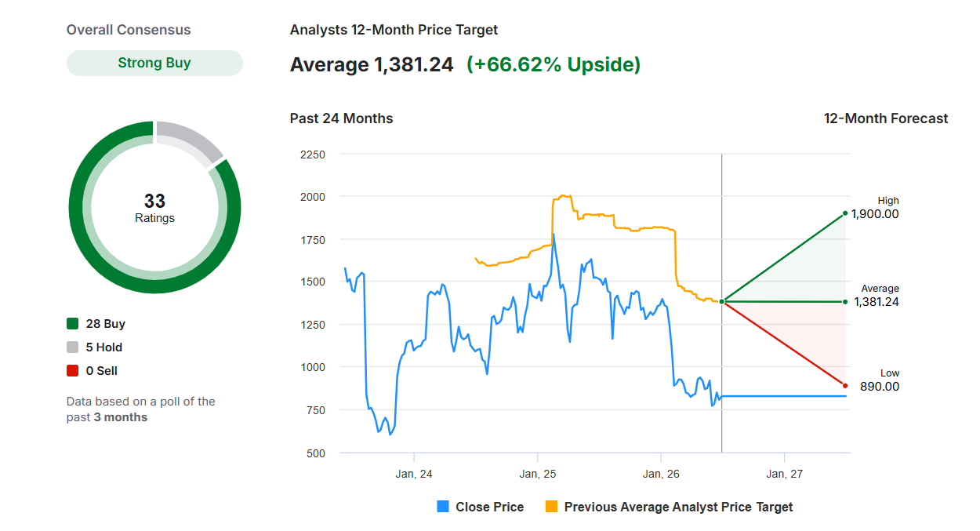Screen dimensions: 980x531
Task: Click the 33 Ratings donut center
Action: [x=154, y=208]
